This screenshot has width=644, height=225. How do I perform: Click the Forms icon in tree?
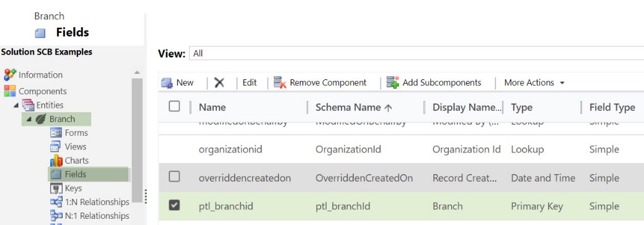click(x=55, y=133)
